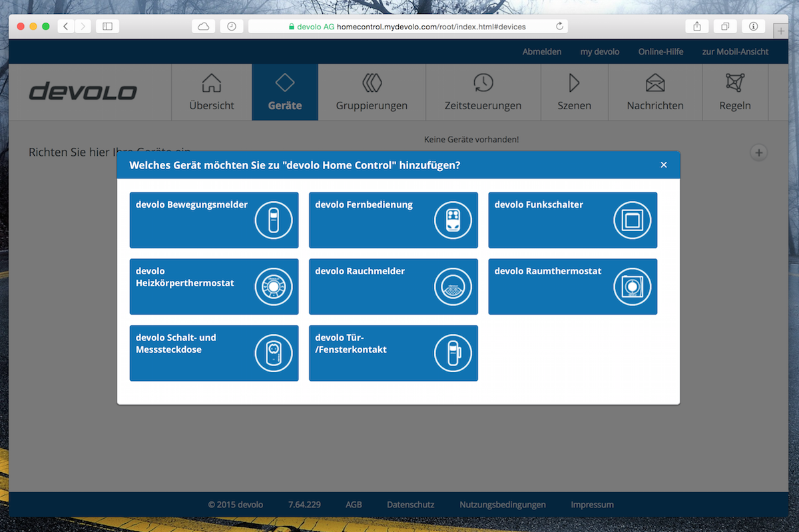Click the Safari info button
799x532 pixels.
(x=753, y=26)
